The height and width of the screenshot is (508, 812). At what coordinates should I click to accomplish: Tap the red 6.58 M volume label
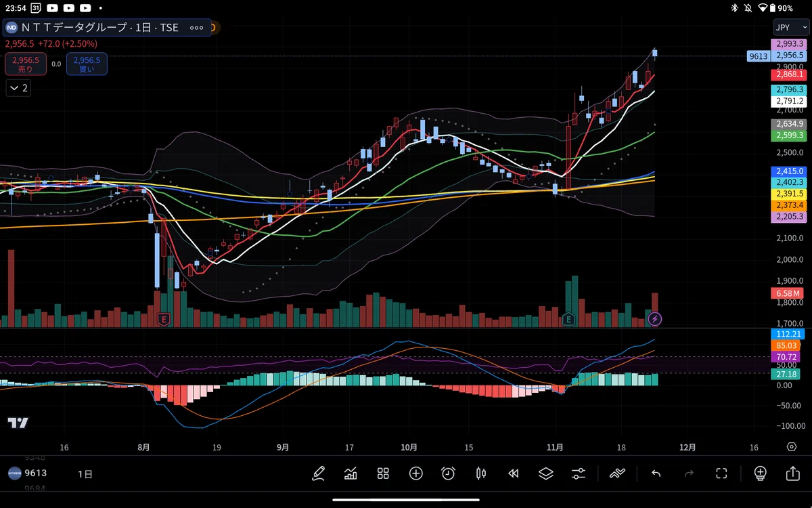coord(786,293)
